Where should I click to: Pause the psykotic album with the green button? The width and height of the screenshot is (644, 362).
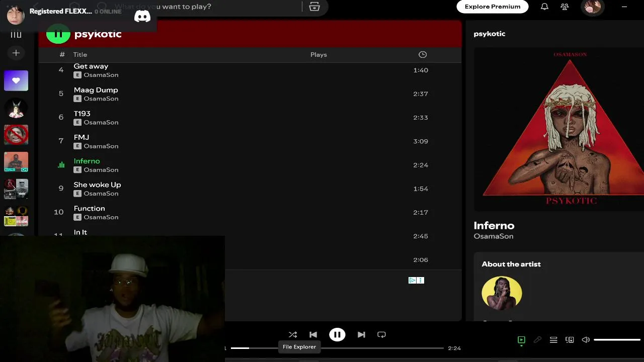(x=58, y=34)
